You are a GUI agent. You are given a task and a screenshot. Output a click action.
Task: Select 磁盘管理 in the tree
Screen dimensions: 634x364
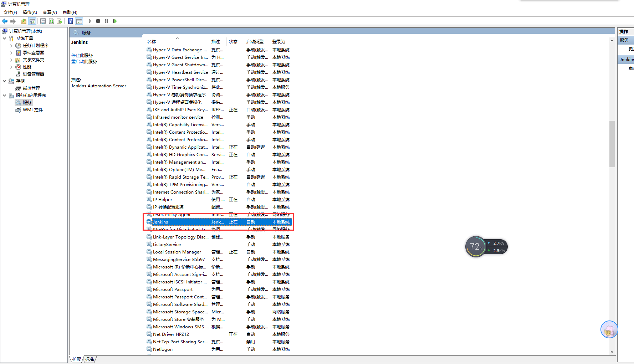[31, 88]
